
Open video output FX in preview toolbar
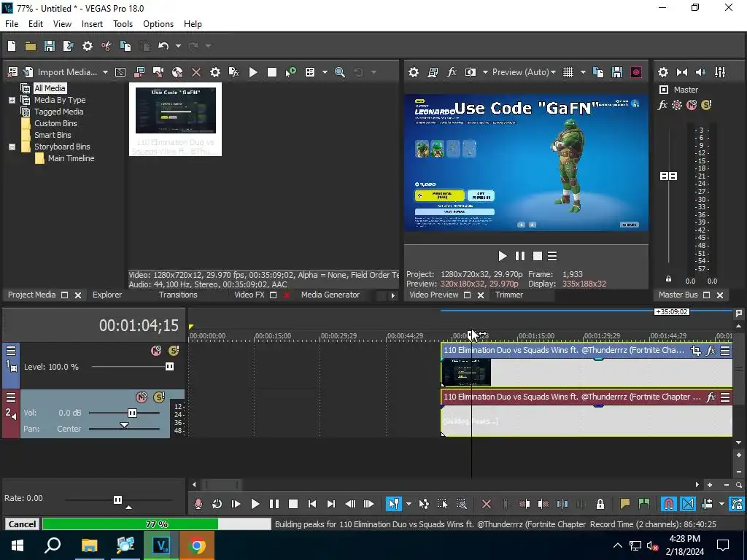click(x=451, y=72)
